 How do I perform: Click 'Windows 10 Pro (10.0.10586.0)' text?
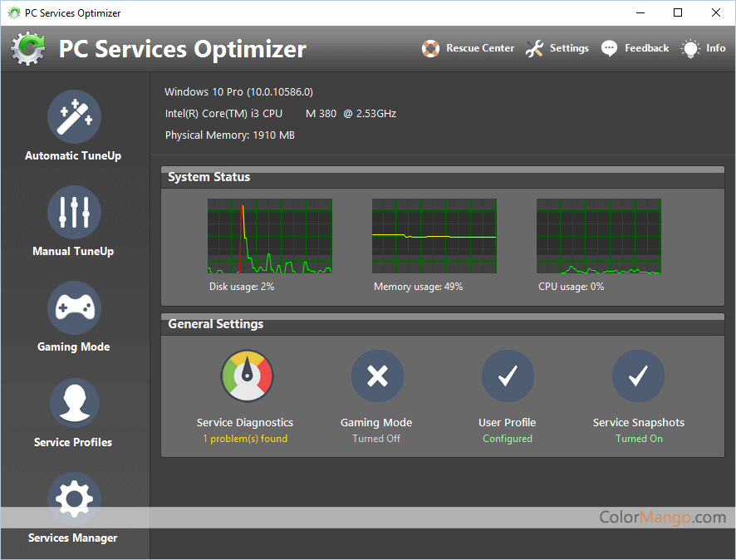(239, 92)
